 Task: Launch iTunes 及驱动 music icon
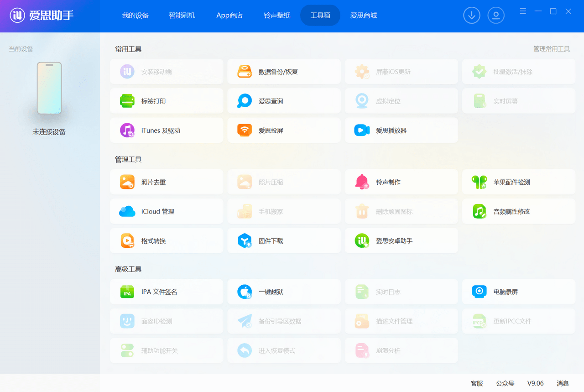click(x=127, y=131)
